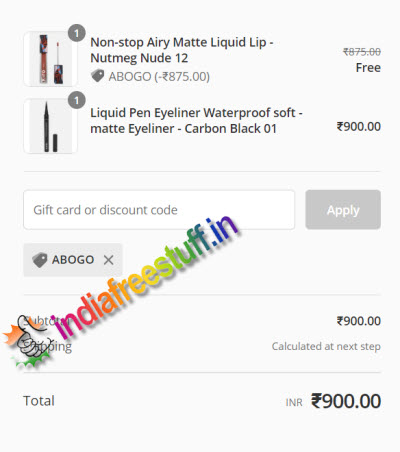Click the Total ₹900.00 amount

coord(346,401)
